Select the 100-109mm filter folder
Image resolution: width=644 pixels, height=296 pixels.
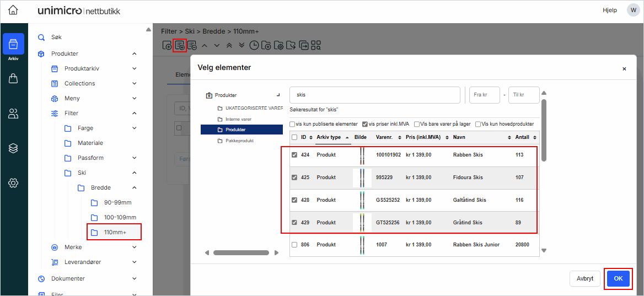pyautogui.click(x=120, y=217)
